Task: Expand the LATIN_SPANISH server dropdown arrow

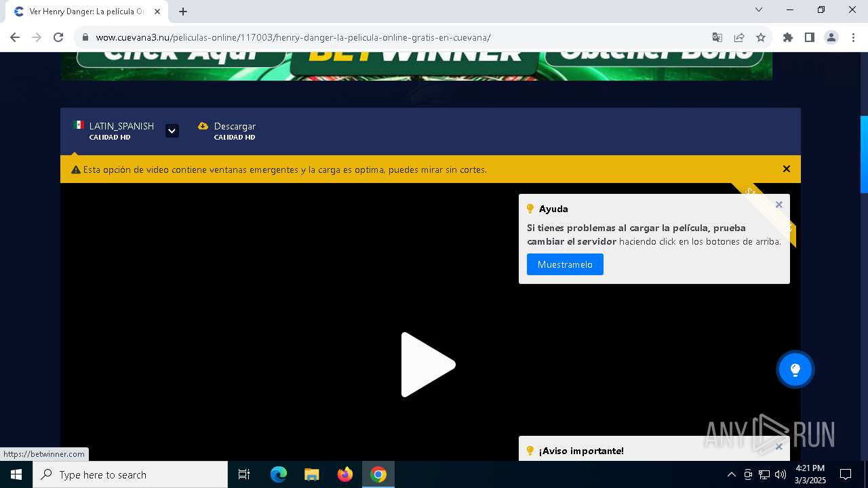Action: tap(172, 131)
